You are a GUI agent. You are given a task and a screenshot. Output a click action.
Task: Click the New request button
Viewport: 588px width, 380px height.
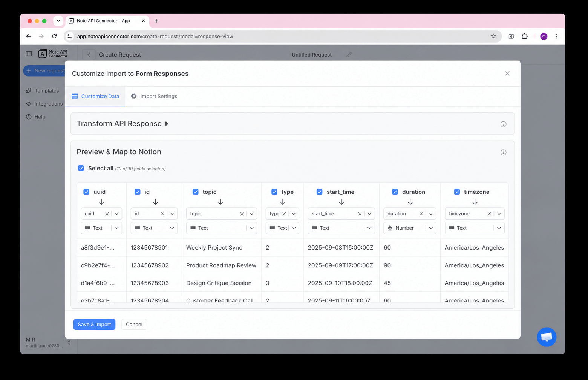tap(44, 71)
